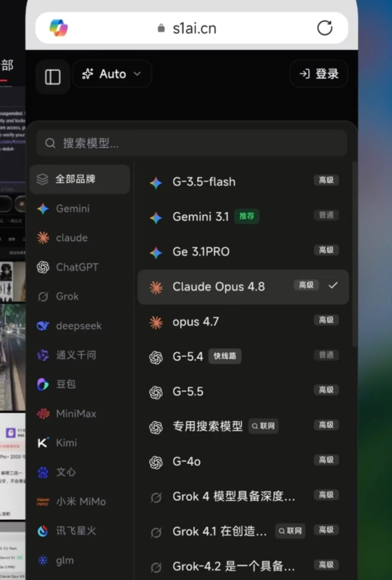The image size is (392, 580).
Task: Click the search magnifier icon
Action: point(50,143)
